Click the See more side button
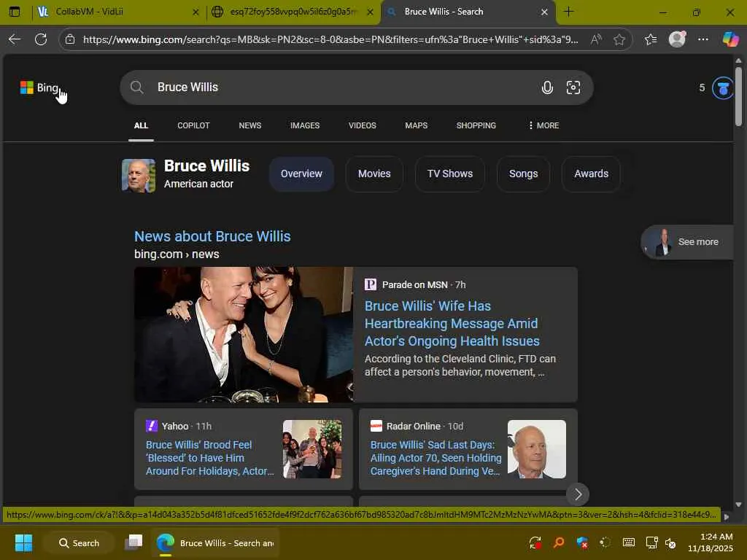 tap(687, 242)
